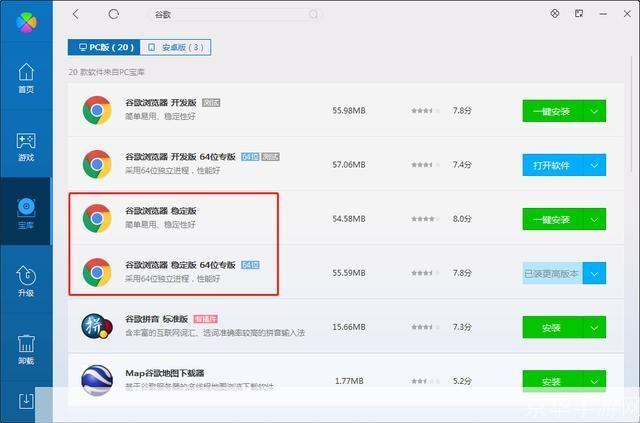Click 一键安装 for 谷歌浏览器 开发版
Viewport: 640px width, 423px height.
pyautogui.click(x=553, y=111)
